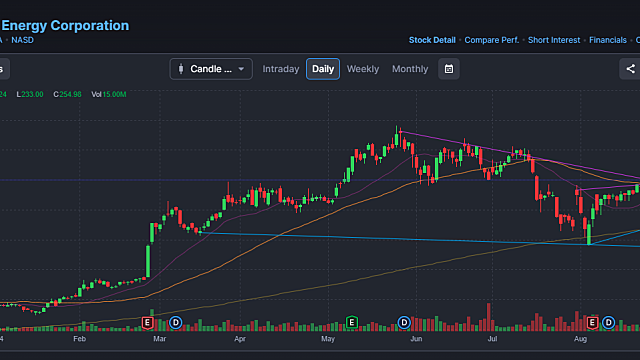This screenshot has width=640, height=360.
Task: Click the Mar axis label
Action: 160,339
